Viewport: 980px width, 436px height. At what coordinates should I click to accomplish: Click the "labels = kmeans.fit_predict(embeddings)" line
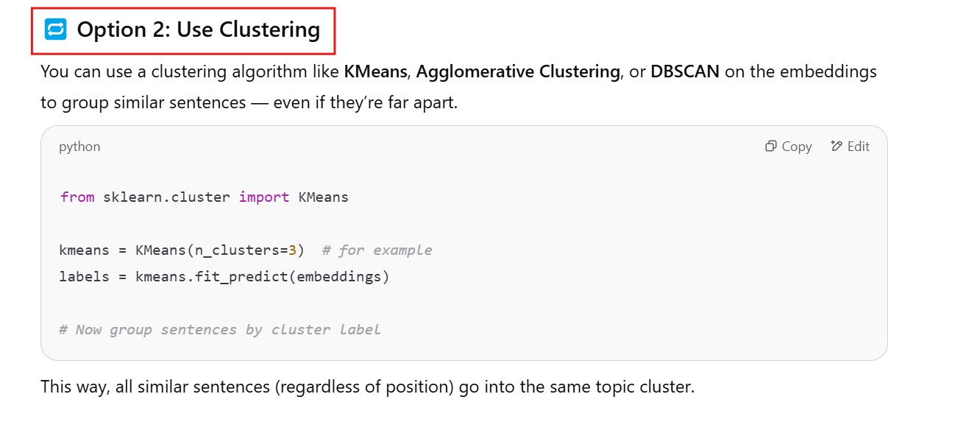click(x=224, y=277)
